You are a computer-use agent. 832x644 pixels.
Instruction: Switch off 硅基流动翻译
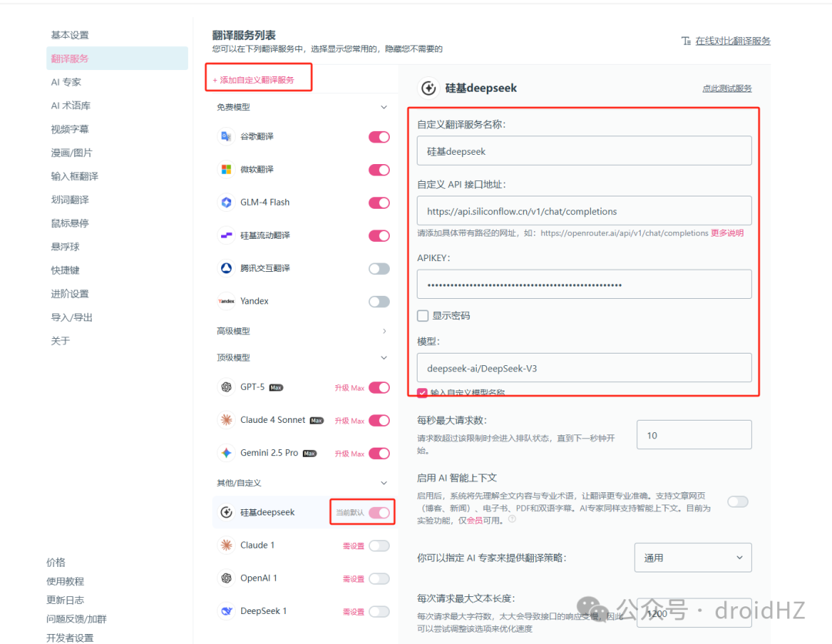pyautogui.click(x=379, y=236)
